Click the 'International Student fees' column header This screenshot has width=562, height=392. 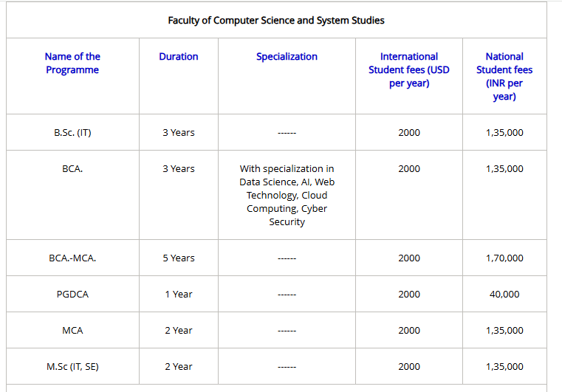tap(408, 69)
